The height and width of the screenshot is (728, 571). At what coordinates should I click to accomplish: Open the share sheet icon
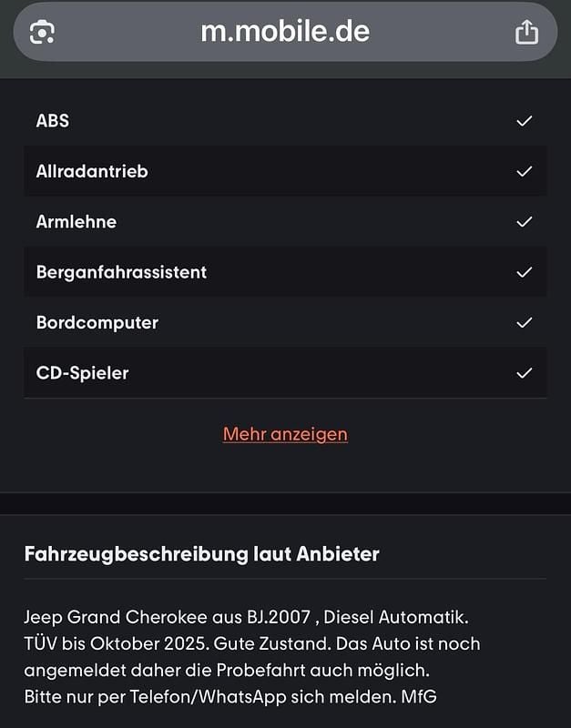(526, 32)
